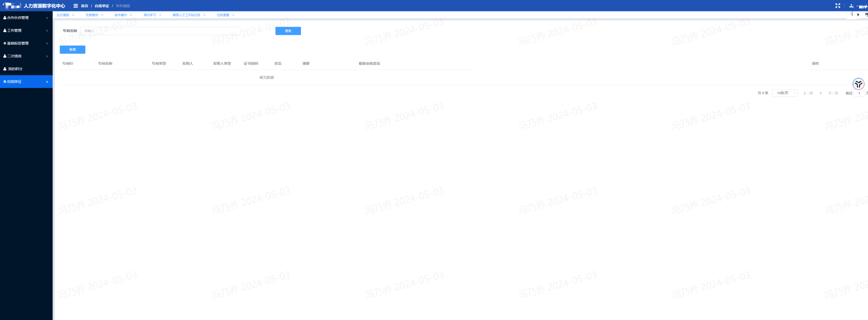868x320 pixels.
Task: Click the 操作 column header
Action: click(815, 64)
